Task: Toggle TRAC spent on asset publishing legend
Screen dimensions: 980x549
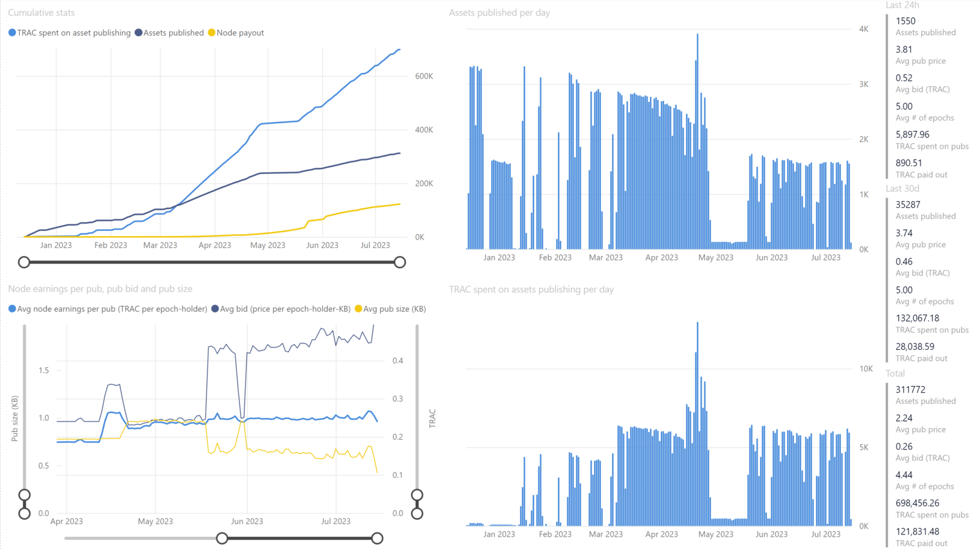Action: [69, 33]
